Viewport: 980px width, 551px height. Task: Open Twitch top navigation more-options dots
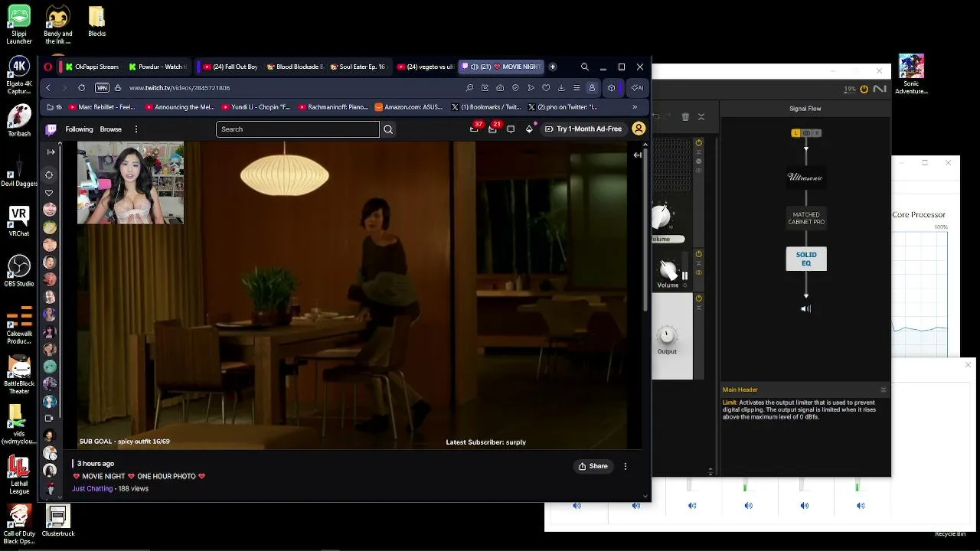136,129
